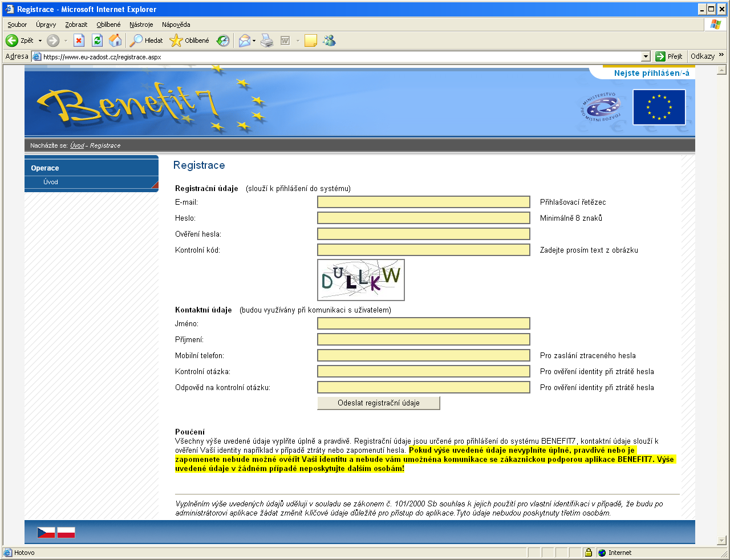Click the Registrace page heading
This screenshot has width=730, height=560.
click(x=199, y=165)
